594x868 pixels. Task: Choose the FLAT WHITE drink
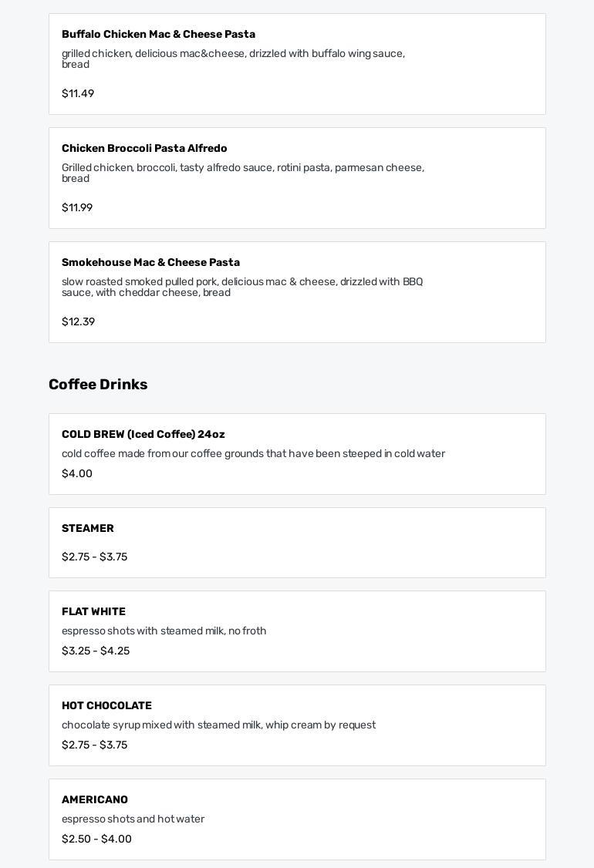coord(297,631)
